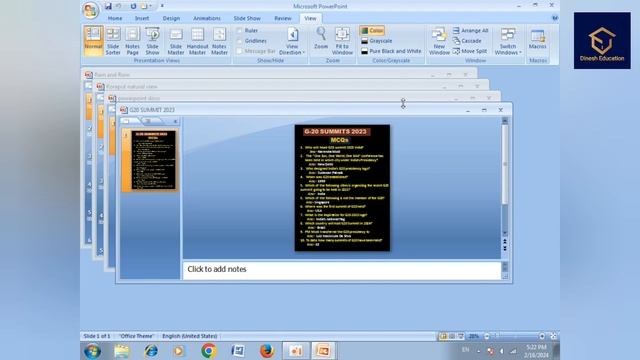Switch to Normal presentation view
640x360 pixels.
pos(93,40)
